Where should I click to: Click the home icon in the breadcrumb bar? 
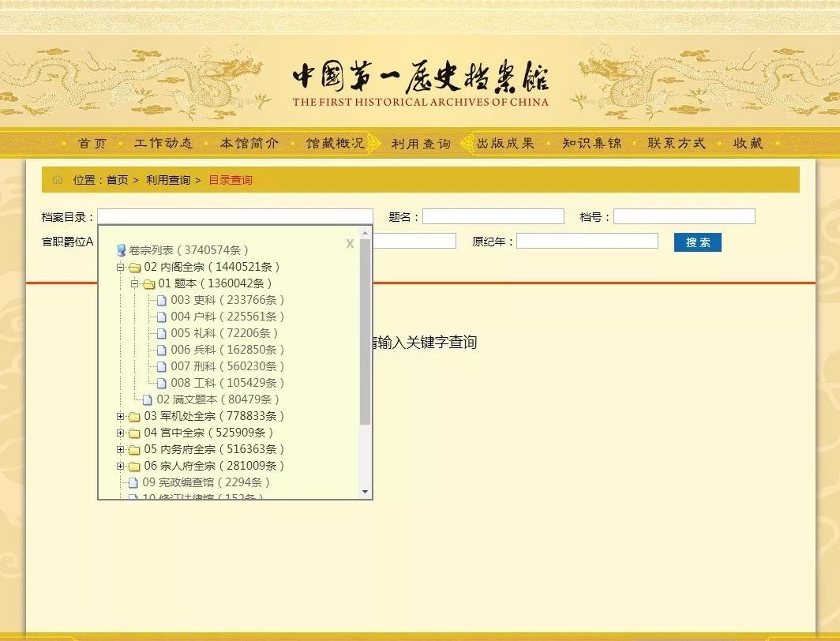pyautogui.click(x=57, y=180)
